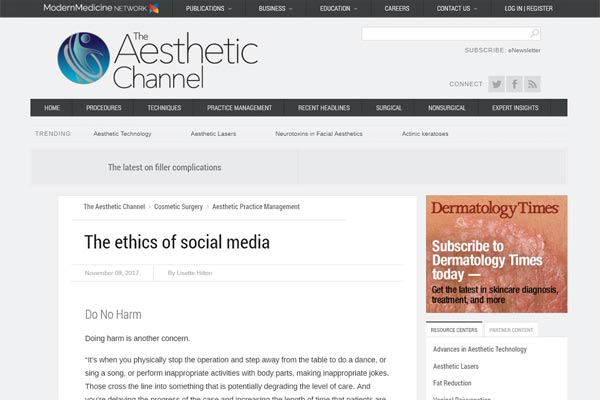The height and width of the screenshot is (400, 600).
Task: Expand the Education dropdown menu
Action: (338, 8)
